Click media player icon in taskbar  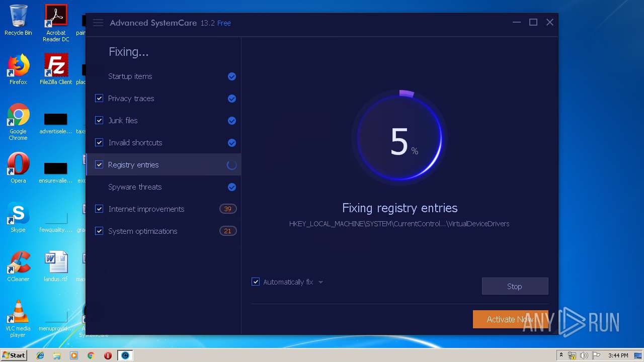click(74, 355)
